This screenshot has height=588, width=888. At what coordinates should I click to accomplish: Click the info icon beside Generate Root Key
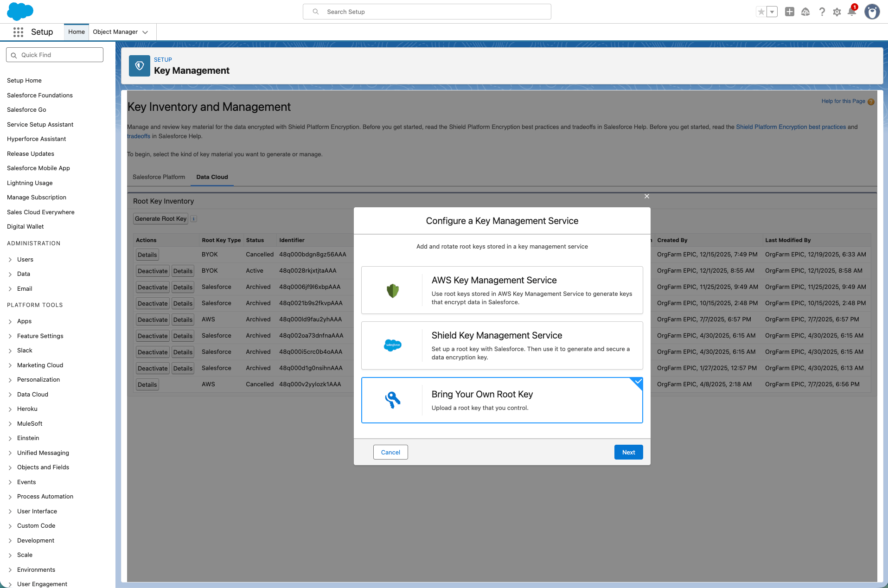click(x=194, y=219)
